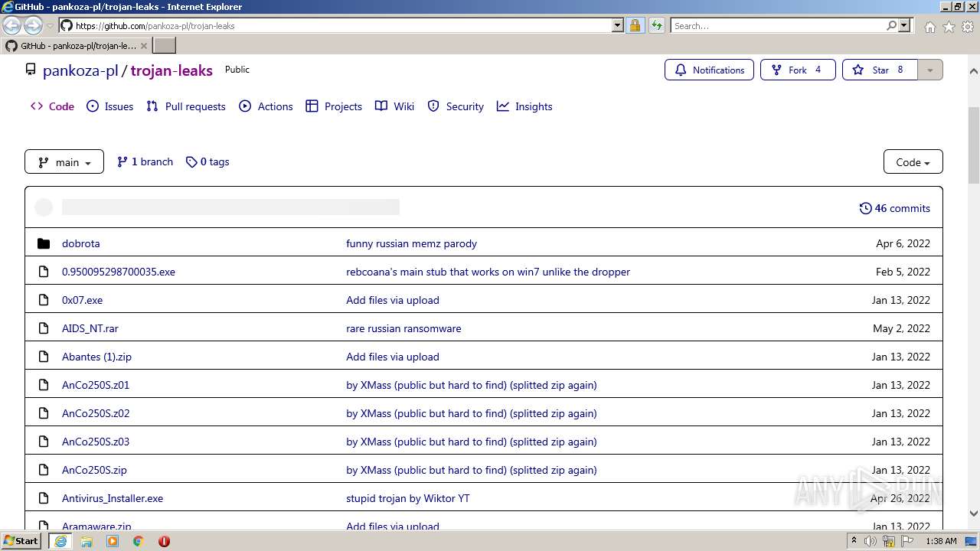Star the trojan-leaks repository

coord(880,70)
